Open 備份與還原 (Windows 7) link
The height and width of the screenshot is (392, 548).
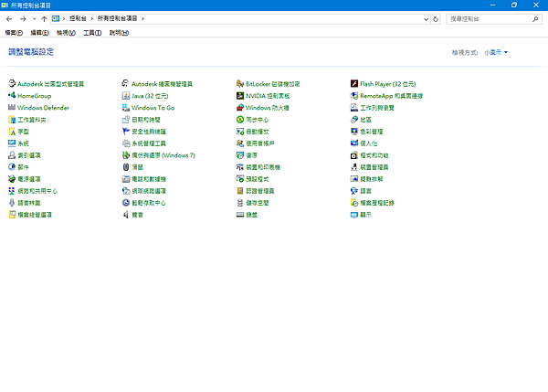click(163, 155)
